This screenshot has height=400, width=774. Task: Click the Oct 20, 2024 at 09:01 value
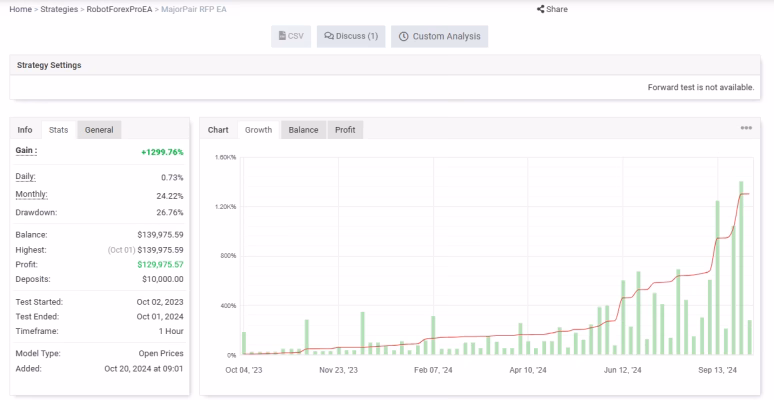click(x=144, y=368)
